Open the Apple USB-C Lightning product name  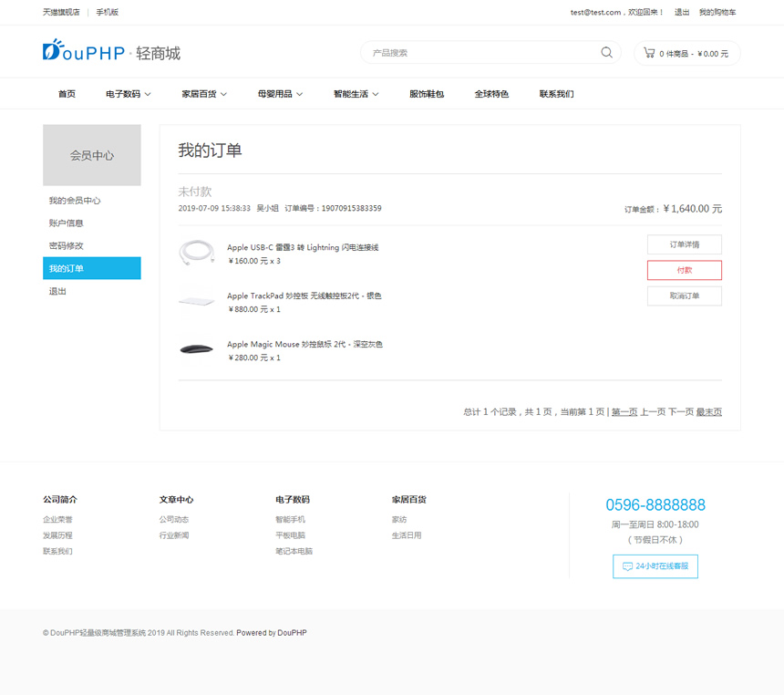click(x=303, y=247)
